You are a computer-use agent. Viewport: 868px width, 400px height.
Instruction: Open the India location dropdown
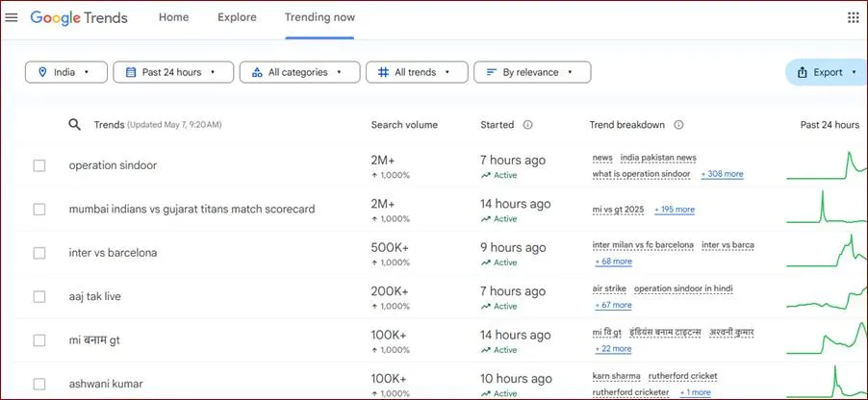point(66,72)
